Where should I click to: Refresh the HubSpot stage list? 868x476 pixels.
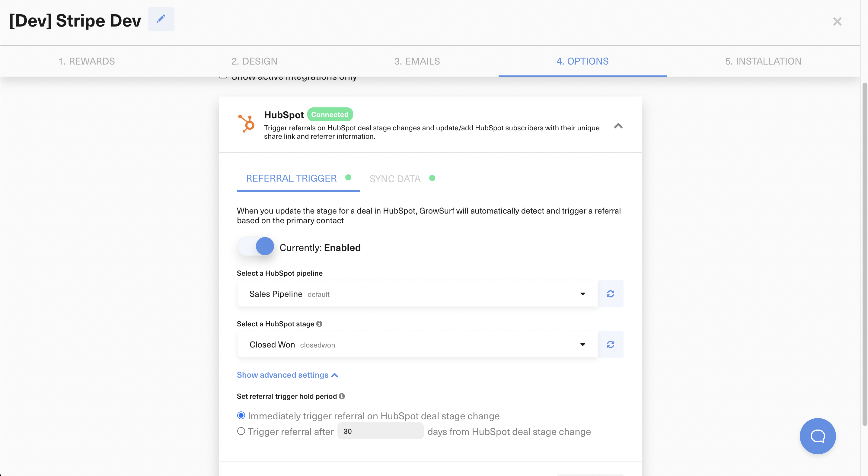(611, 344)
